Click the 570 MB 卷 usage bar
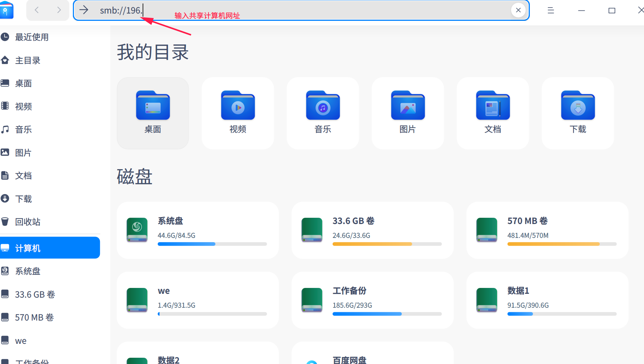This screenshot has width=644, height=364. click(x=562, y=244)
